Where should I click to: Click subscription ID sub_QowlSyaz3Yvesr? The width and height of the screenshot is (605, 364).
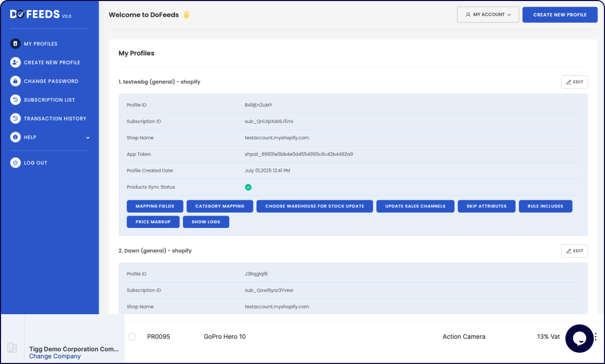point(269,291)
